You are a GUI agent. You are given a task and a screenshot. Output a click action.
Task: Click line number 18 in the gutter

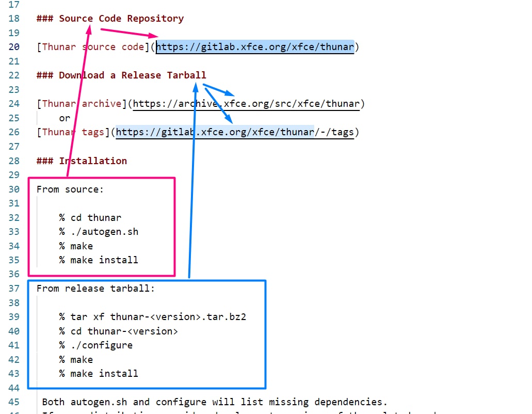point(14,18)
